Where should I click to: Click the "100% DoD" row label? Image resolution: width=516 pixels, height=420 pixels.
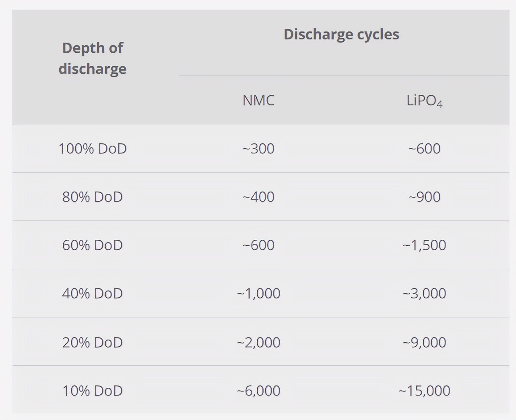point(93,148)
